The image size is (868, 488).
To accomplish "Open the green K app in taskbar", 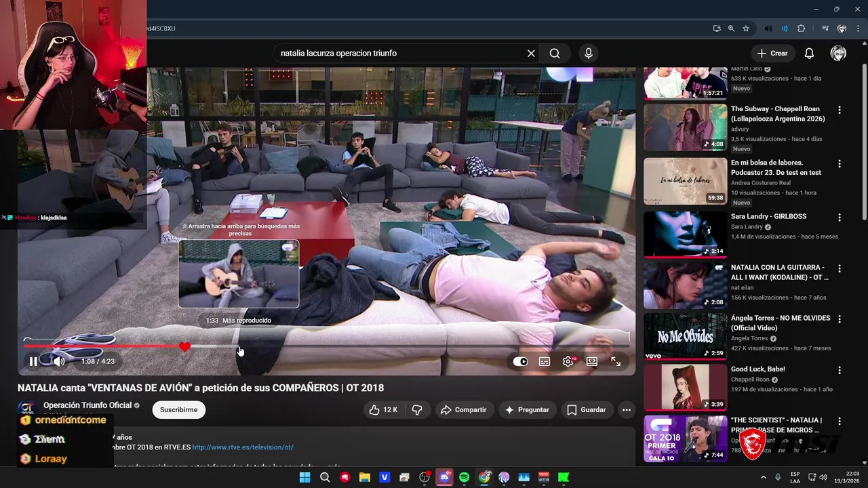I will tap(564, 477).
